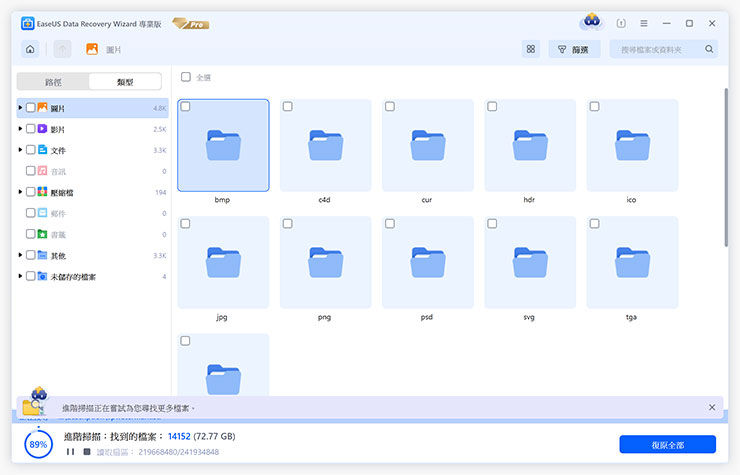Enable the 影片 category checkbox

(30, 129)
